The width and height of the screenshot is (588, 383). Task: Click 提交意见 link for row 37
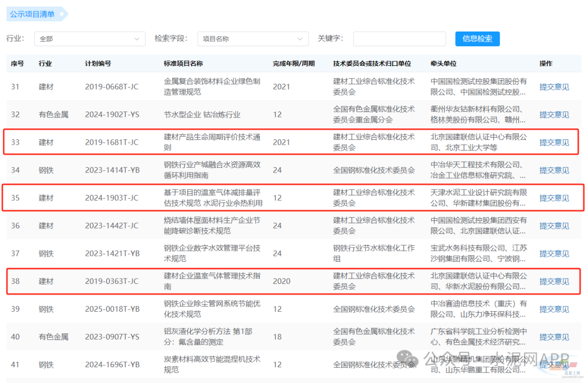tap(554, 254)
